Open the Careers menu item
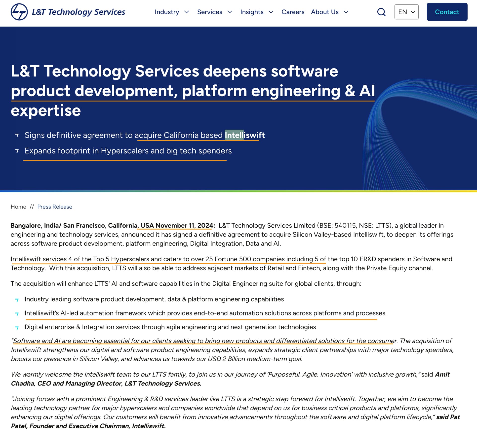 tap(293, 12)
